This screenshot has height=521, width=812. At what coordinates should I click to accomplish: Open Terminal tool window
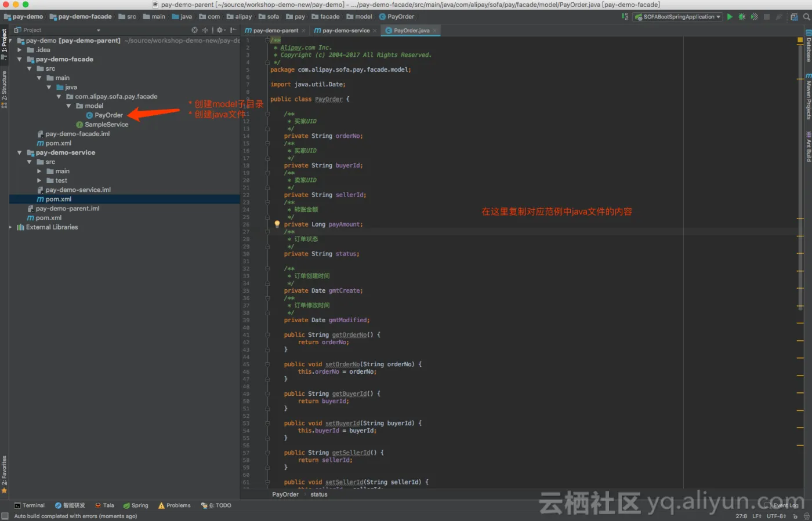30,505
